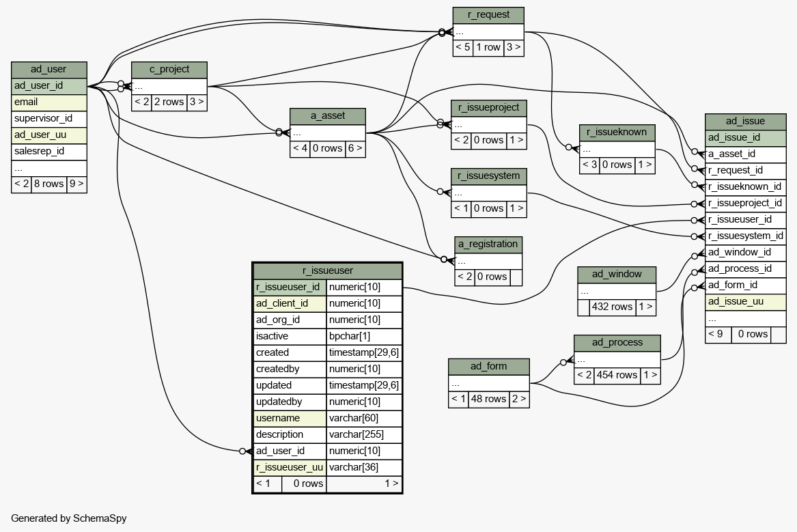Click the username column
Screen dimensions: 797x532
(x=290, y=418)
